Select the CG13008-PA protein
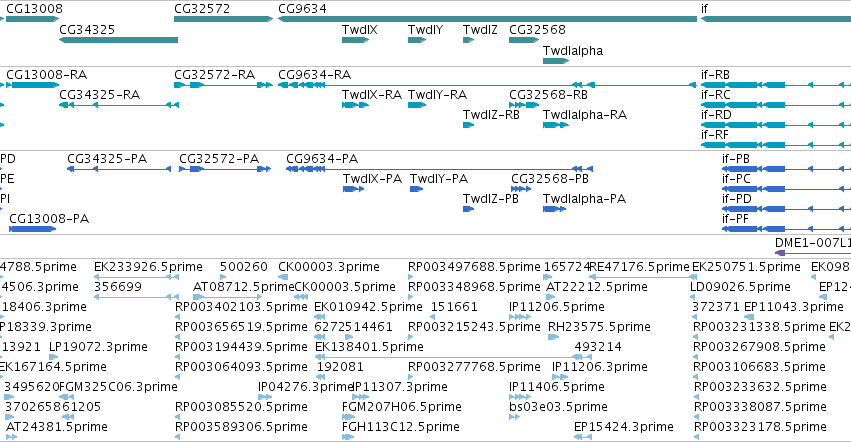Screen dimensions: 851x442 point(33,229)
